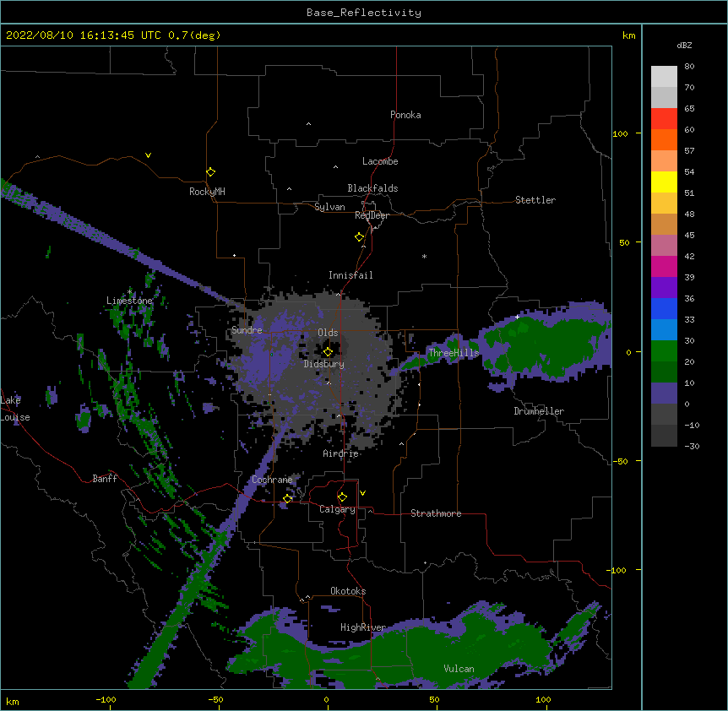Select the green 20 dBZ legend swatch
The width and height of the screenshot is (728, 711).
pos(664,372)
